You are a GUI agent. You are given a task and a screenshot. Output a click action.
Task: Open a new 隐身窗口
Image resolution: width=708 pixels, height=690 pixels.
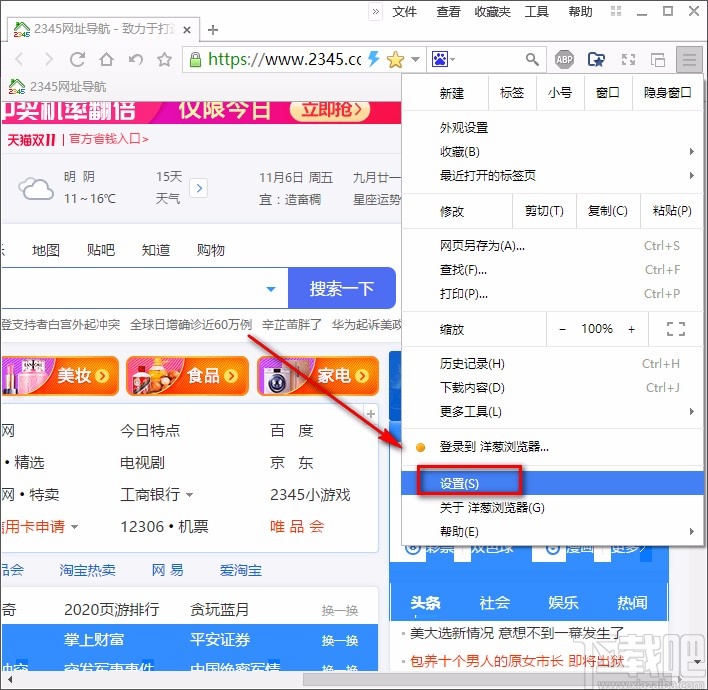pyautogui.click(x=667, y=93)
